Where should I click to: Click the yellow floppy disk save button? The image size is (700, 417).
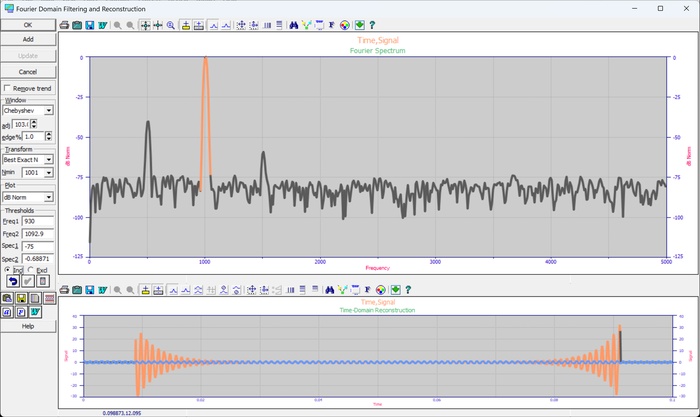point(21,298)
